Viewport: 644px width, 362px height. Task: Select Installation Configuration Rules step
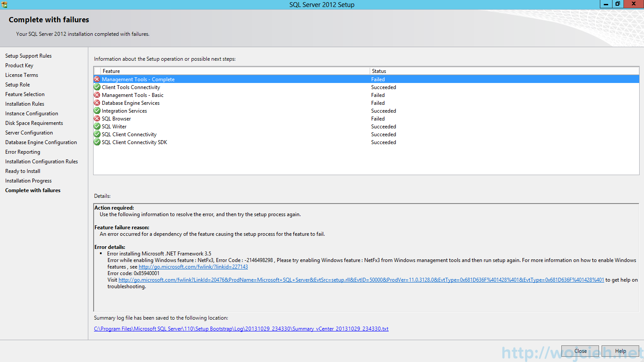(x=42, y=162)
